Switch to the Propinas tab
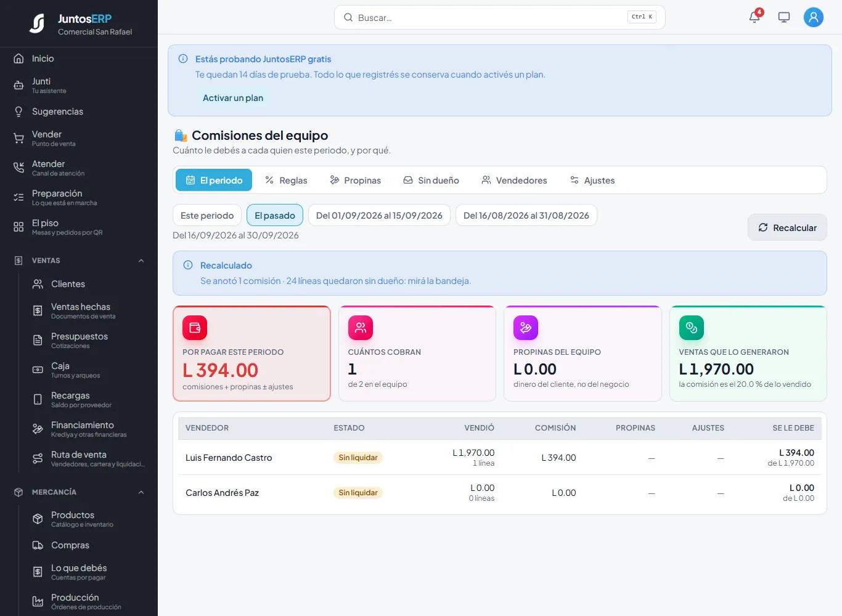 pos(355,180)
